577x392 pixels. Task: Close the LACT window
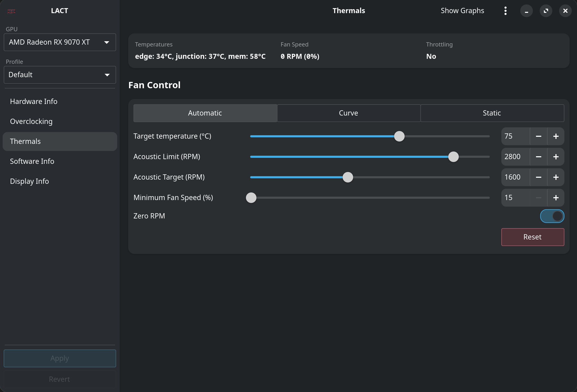[565, 11]
